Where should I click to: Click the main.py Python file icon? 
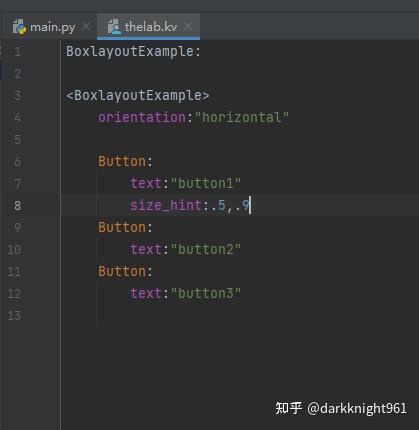[x=19, y=27]
